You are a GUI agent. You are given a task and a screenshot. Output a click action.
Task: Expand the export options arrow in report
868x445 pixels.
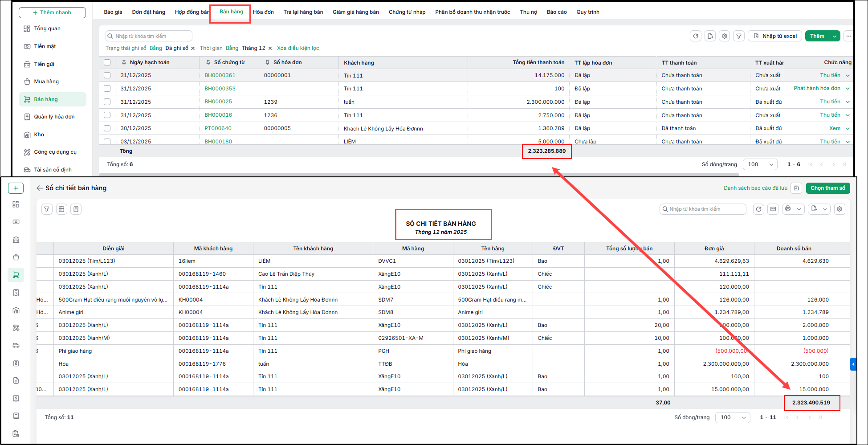pos(825,209)
